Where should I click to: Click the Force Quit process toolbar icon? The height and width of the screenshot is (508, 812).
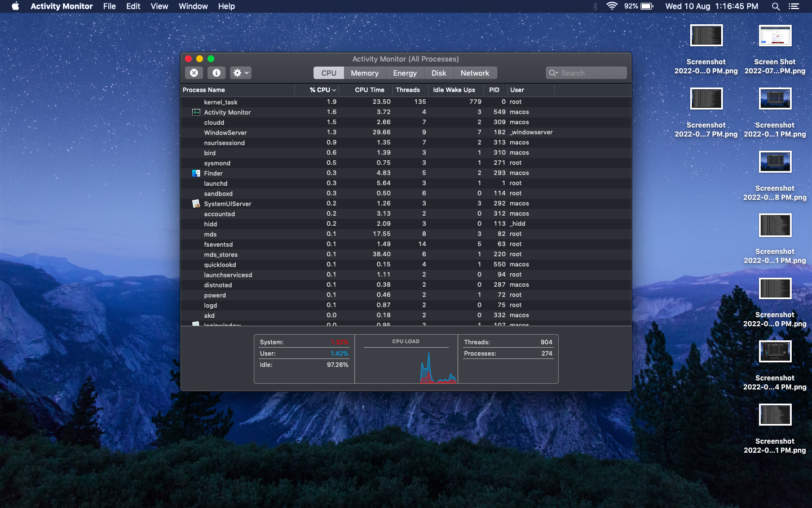193,73
